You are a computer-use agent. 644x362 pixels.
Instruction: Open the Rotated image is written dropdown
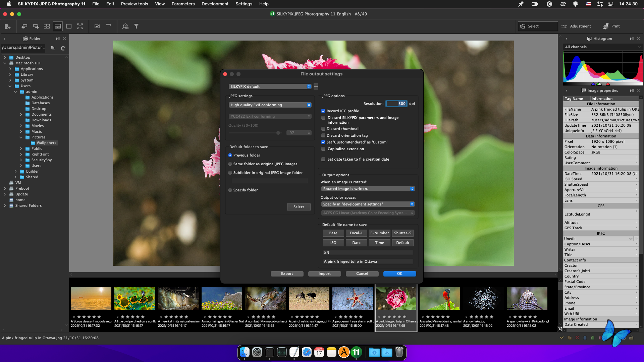tap(368, 189)
